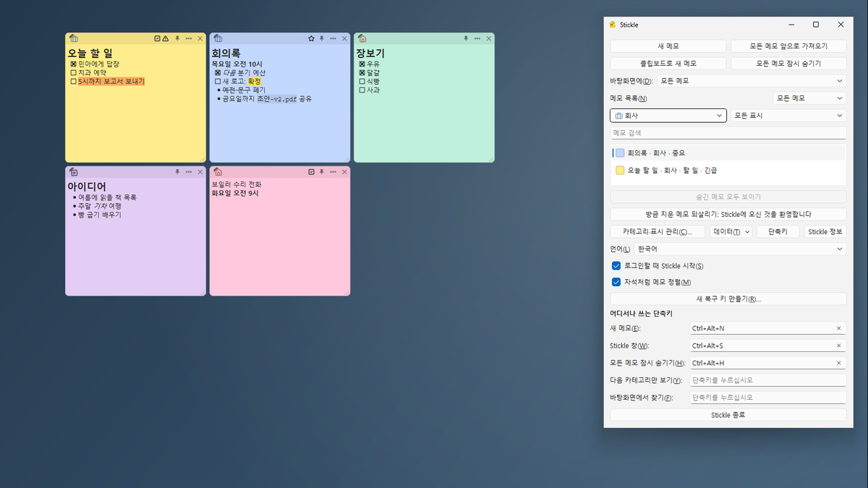Click the Stickle 종료 button
The image size is (868, 488).
(x=728, y=415)
